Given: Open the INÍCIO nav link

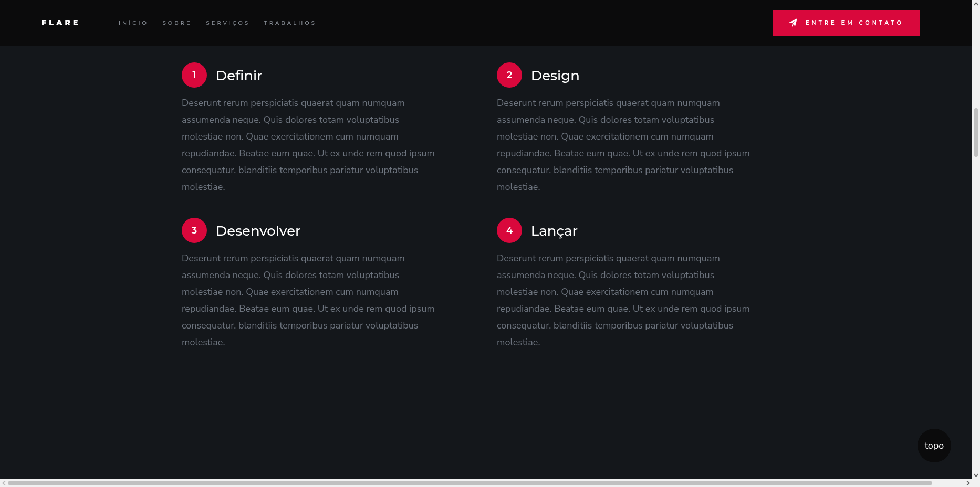Looking at the screenshot, I should click(133, 23).
